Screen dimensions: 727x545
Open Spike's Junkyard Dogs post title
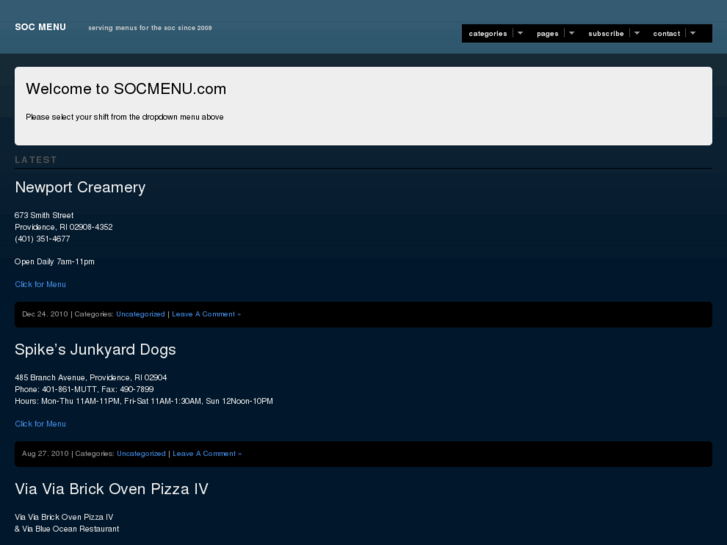95,350
